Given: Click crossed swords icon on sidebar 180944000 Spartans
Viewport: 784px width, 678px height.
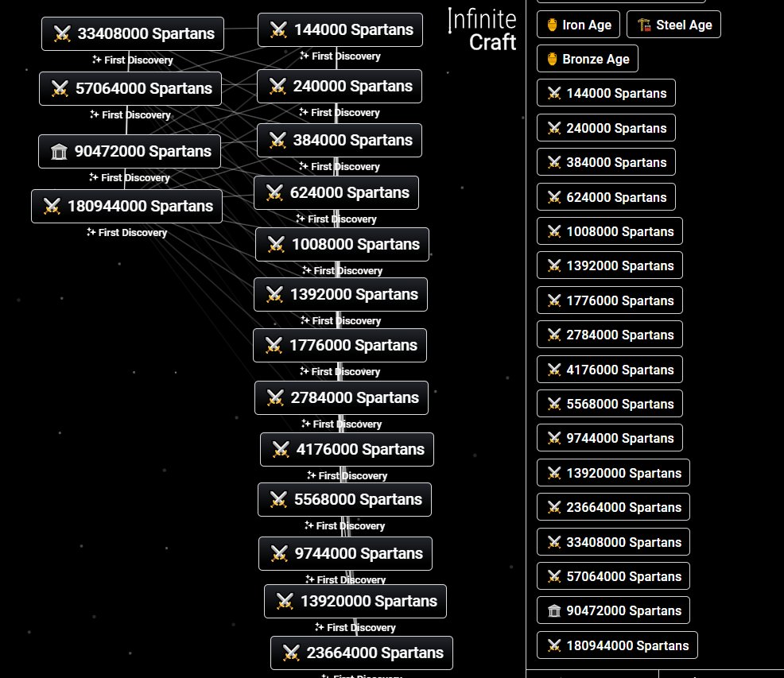Looking at the screenshot, I should [x=554, y=645].
